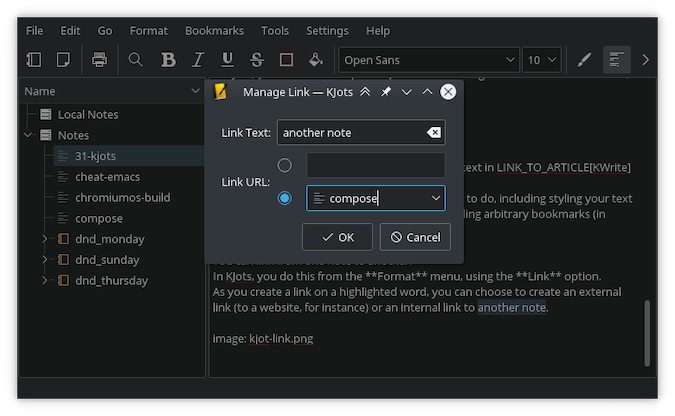Open the Tools menu

(275, 31)
